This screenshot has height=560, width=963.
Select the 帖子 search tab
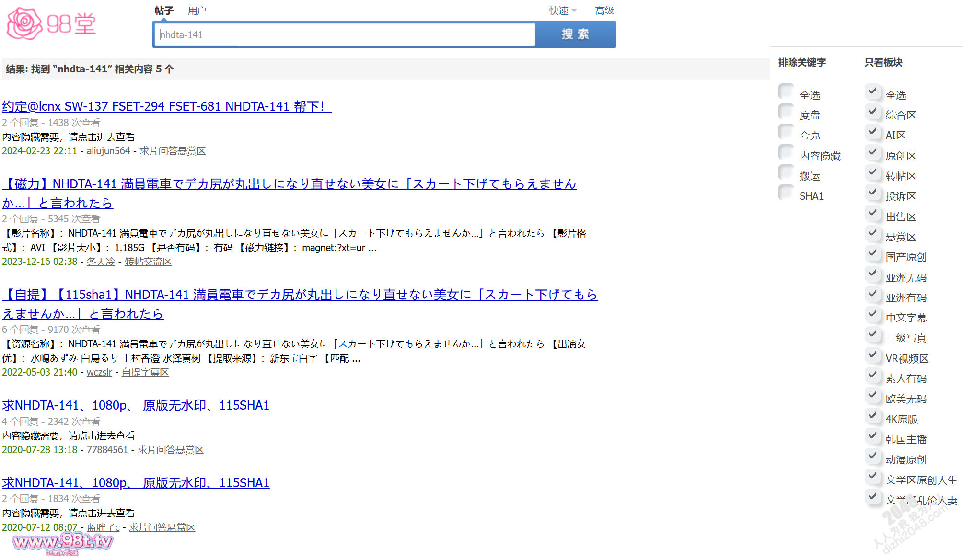tap(163, 10)
